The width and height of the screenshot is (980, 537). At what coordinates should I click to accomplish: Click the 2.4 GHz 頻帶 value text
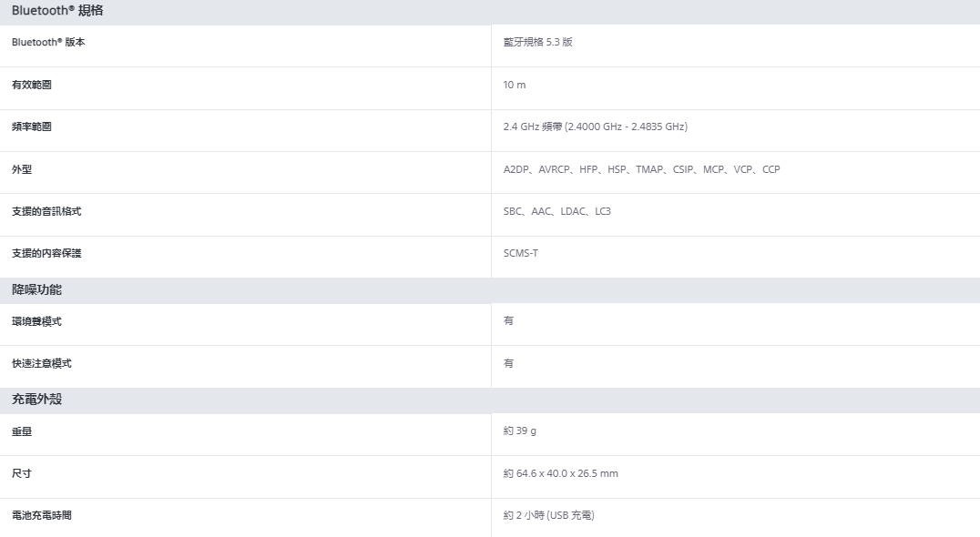[x=595, y=127]
